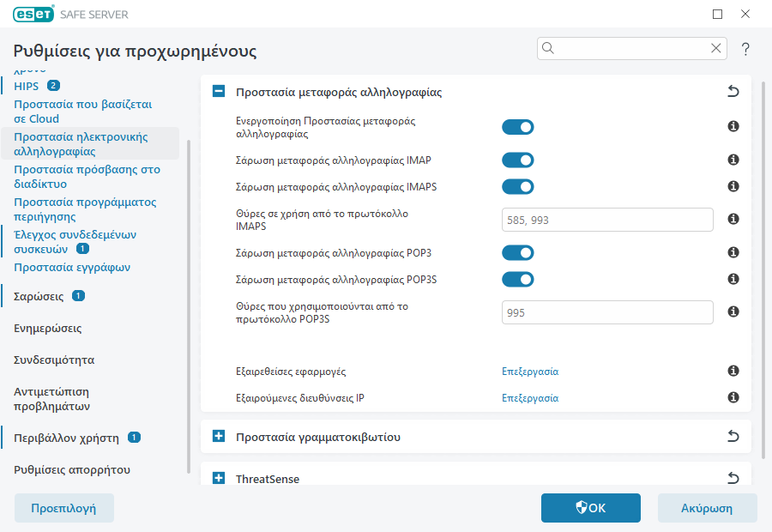Viewport: 772px width, 532px height.
Task: Click info icon beside POP3S ports field
Action: click(733, 312)
